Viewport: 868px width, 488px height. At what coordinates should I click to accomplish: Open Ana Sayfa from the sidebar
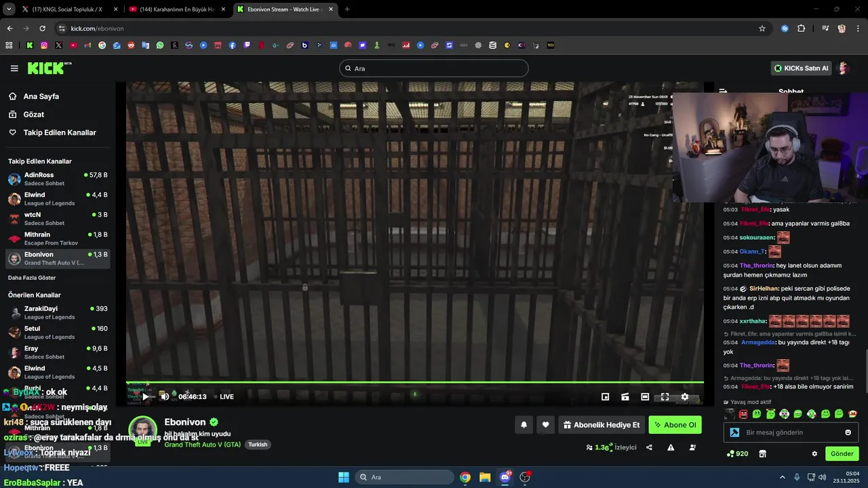click(x=41, y=96)
